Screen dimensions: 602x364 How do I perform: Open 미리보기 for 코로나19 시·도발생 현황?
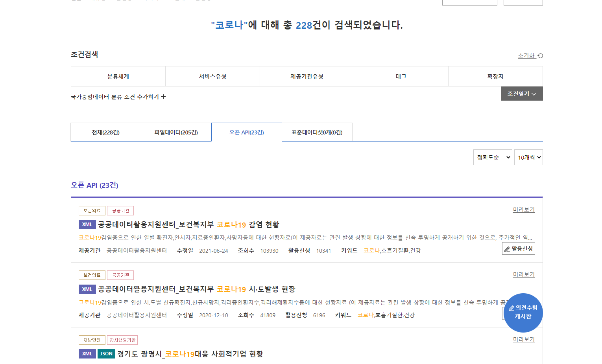(x=524, y=275)
